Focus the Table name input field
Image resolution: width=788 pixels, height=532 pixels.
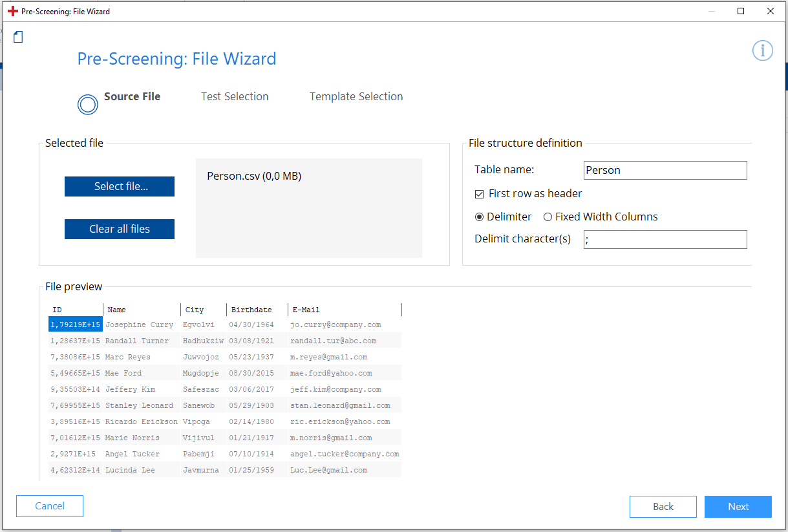[x=665, y=171]
